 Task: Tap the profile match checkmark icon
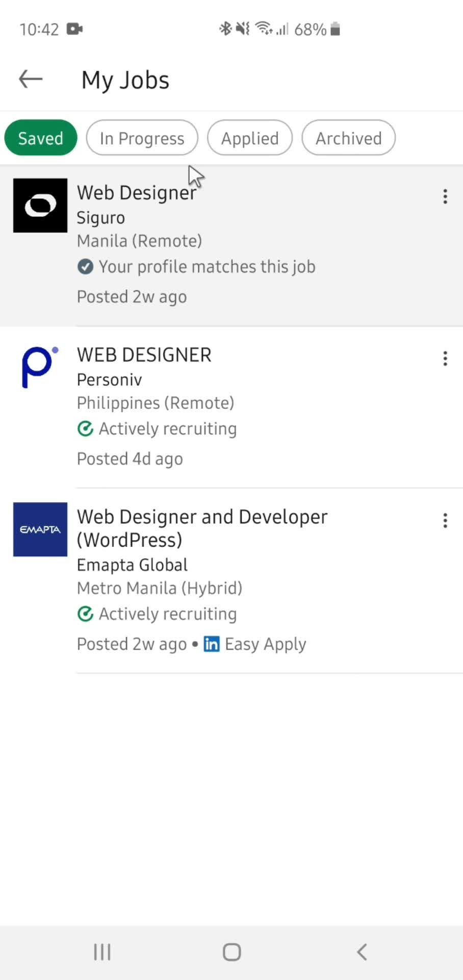[x=85, y=266]
